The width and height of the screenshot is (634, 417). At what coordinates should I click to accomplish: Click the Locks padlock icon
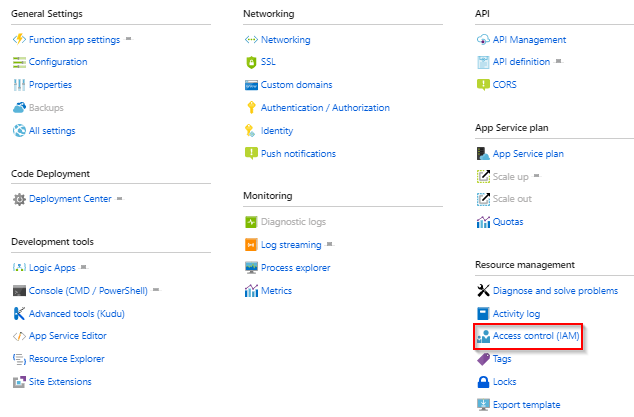click(483, 382)
